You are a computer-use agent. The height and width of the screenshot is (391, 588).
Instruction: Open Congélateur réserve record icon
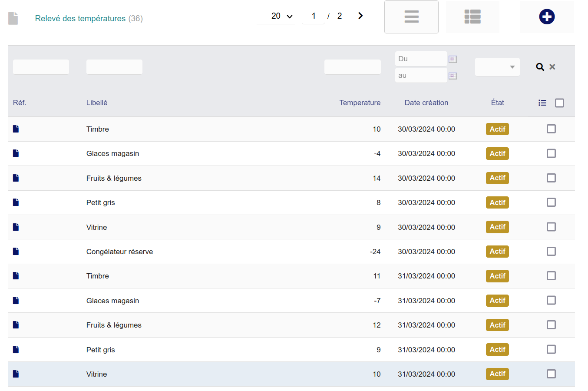point(16,251)
